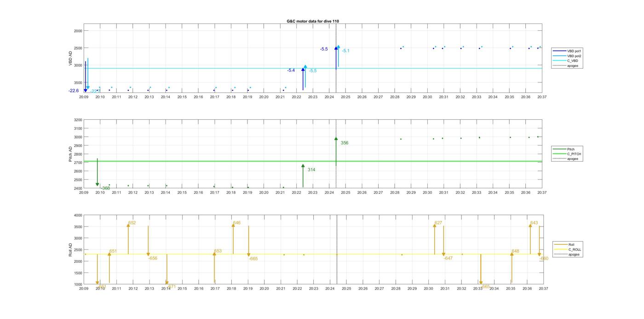This screenshot has height=319, width=644.
Task: Click '1500' tick on the Roll axis
Action: click(78, 273)
